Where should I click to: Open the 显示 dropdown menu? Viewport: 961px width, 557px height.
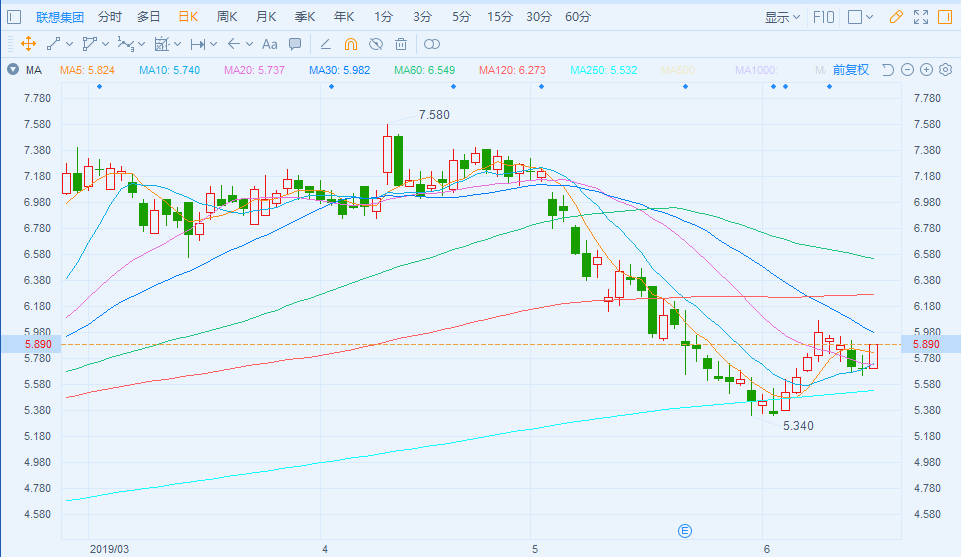pyautogui.click(x=783, y=17)
